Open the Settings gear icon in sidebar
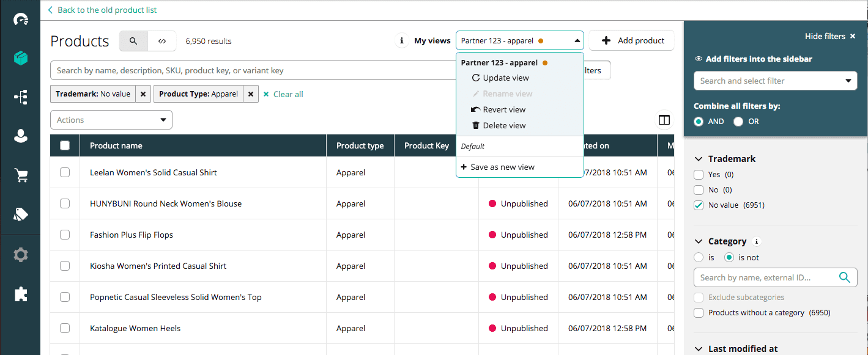 (x=21, y=255)
